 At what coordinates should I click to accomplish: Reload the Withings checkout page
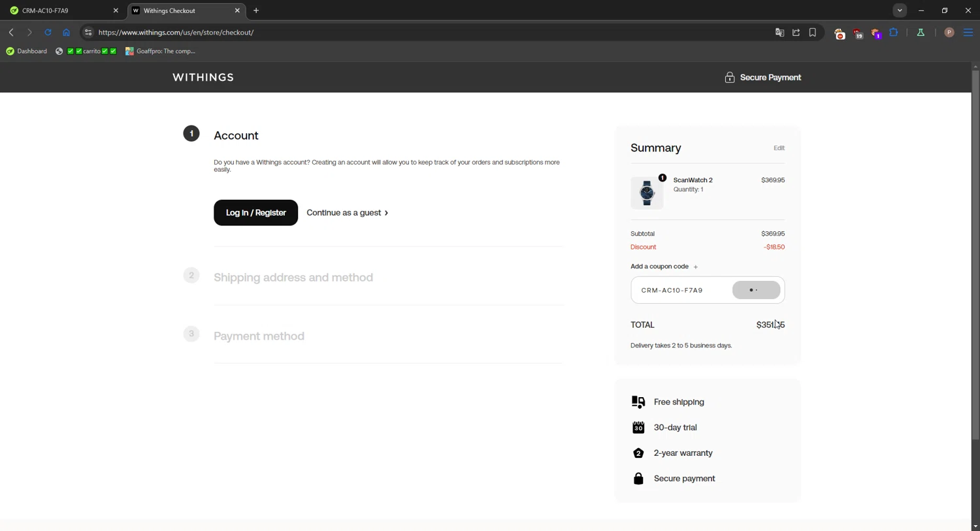pos(48,33)
